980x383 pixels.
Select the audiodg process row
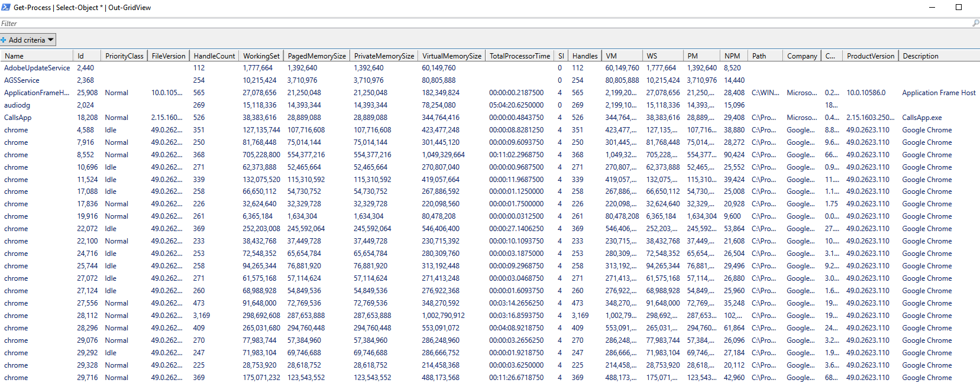pos(17,105)
